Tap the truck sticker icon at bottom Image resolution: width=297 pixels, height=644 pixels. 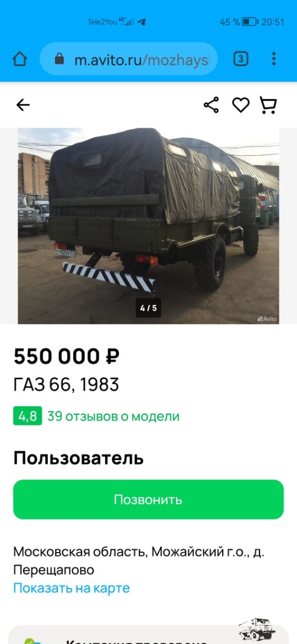257,629
